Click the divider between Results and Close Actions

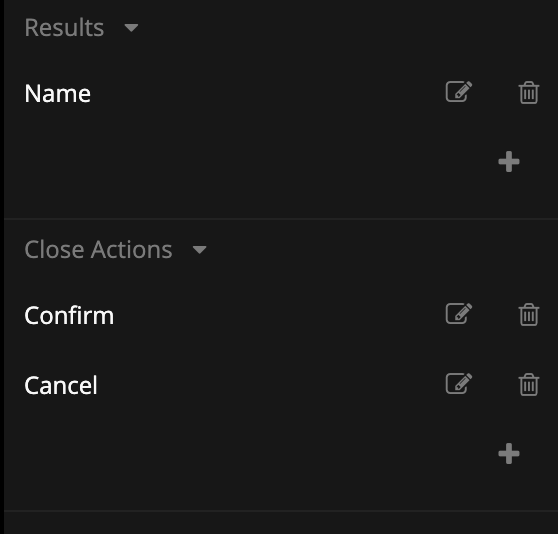coord(281,219)
